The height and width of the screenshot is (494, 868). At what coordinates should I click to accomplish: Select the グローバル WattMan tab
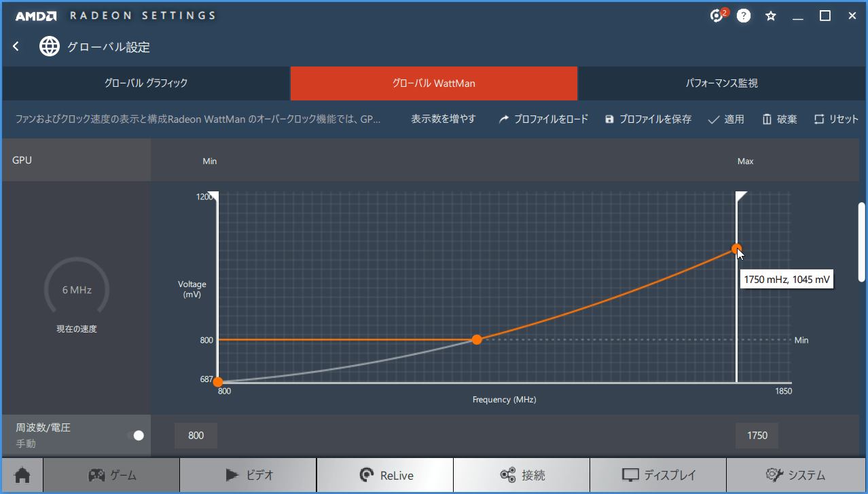point(433,83)
